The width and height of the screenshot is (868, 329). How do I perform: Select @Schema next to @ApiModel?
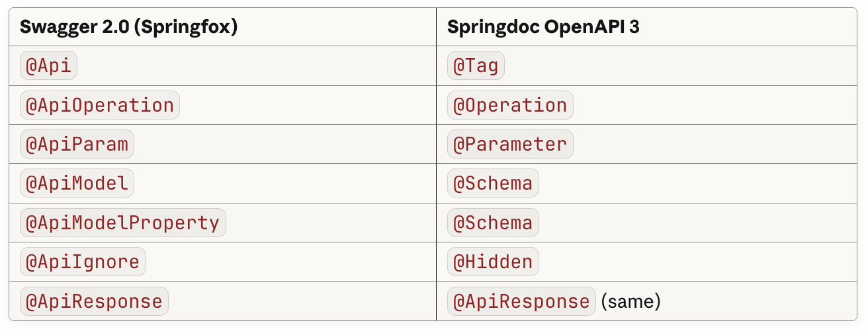click(x=493, y=184)
